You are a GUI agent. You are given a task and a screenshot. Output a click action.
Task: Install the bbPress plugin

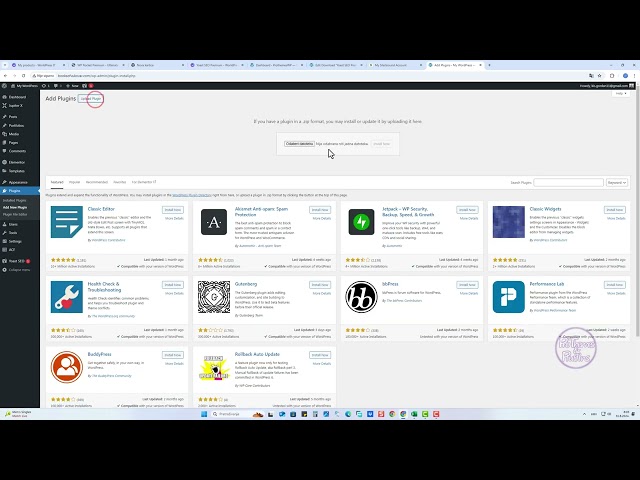(467, 285)
